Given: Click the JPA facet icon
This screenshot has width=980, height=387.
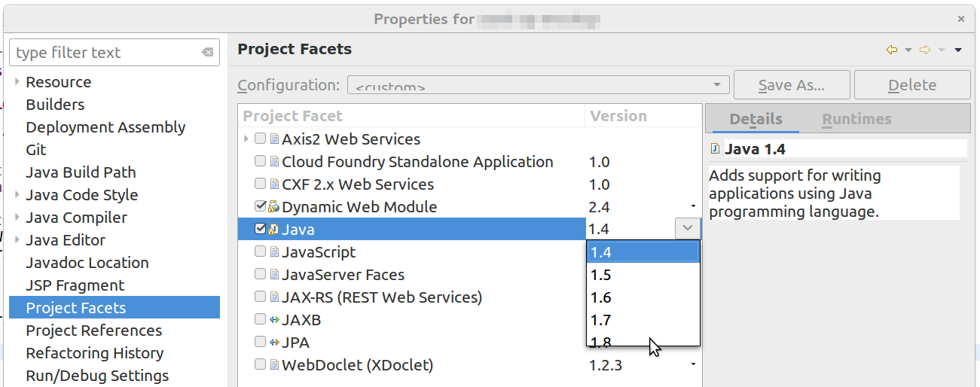Looking at the screenshot, I should point(274,343).
